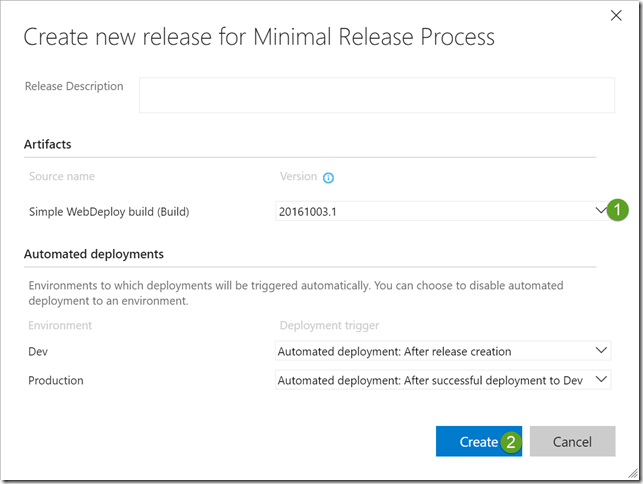This screenshot has height=484, width=643.
Task: Click the Deployment trigger column header
Action: (330, 325)
